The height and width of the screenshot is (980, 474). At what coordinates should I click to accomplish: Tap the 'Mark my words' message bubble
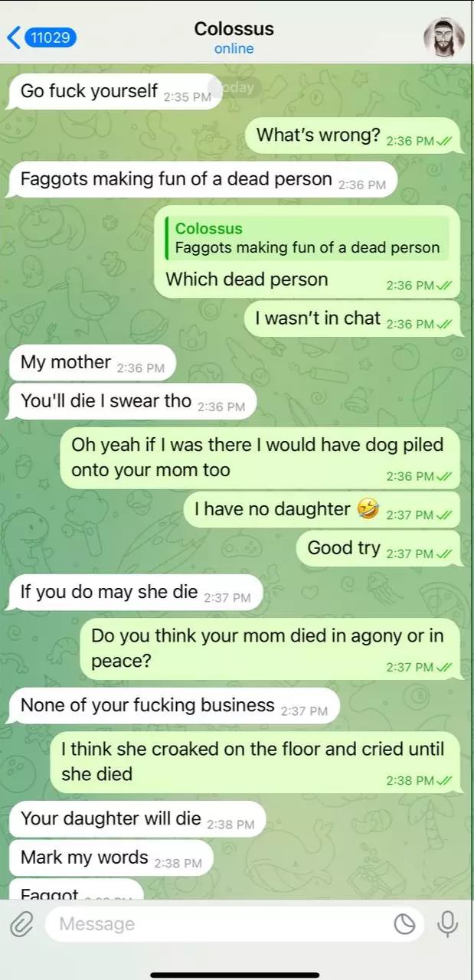[x=110, y=857]
